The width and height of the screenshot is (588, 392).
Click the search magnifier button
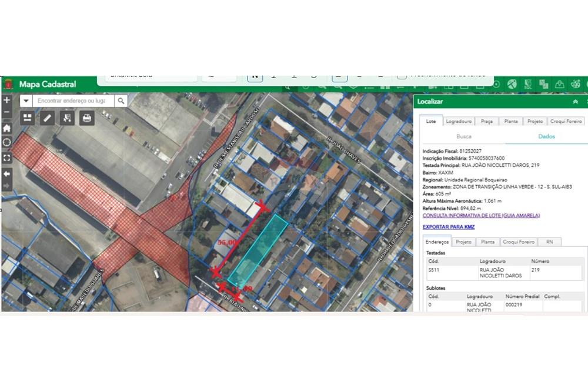coord(121,101)
